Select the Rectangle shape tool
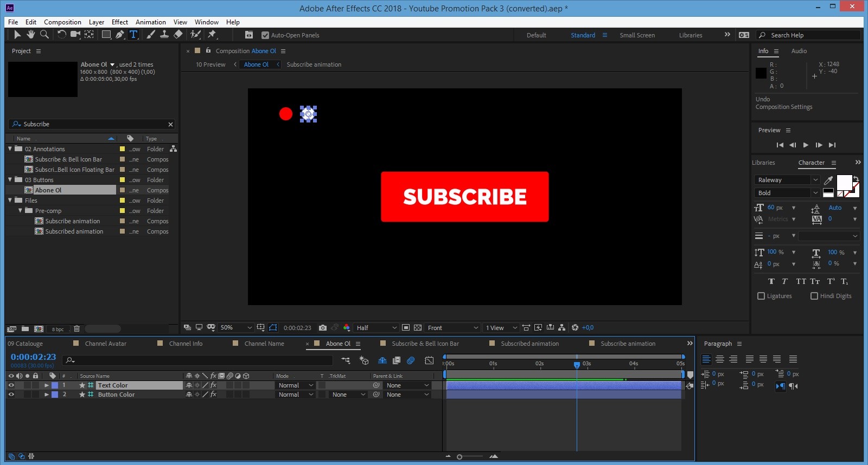 click(x=106, y=35)
